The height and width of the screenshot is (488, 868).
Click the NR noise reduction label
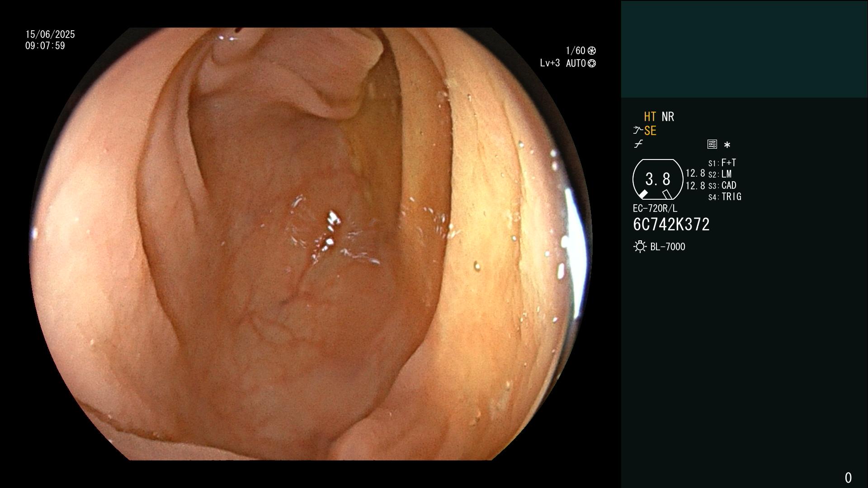tap(668, 117)
